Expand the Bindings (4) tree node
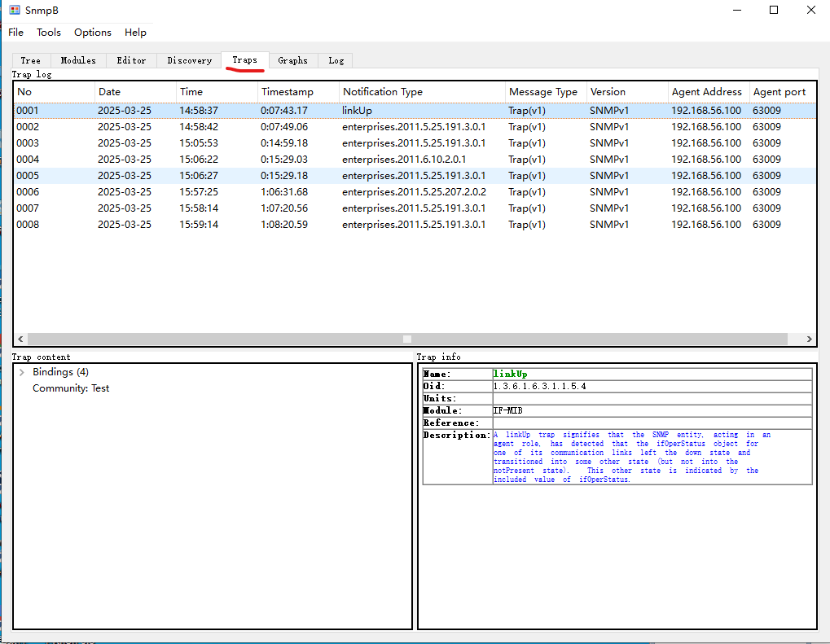Screen dimensions: 830x644 [21, 372]
